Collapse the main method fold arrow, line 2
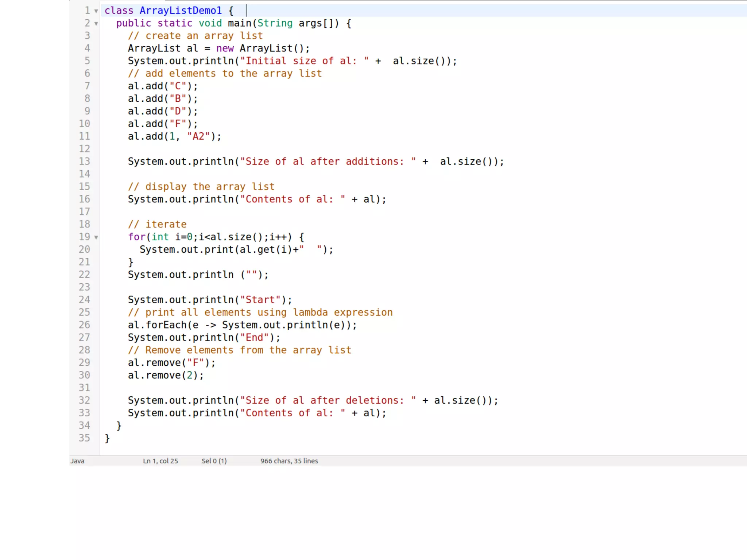 pos(96,24)
